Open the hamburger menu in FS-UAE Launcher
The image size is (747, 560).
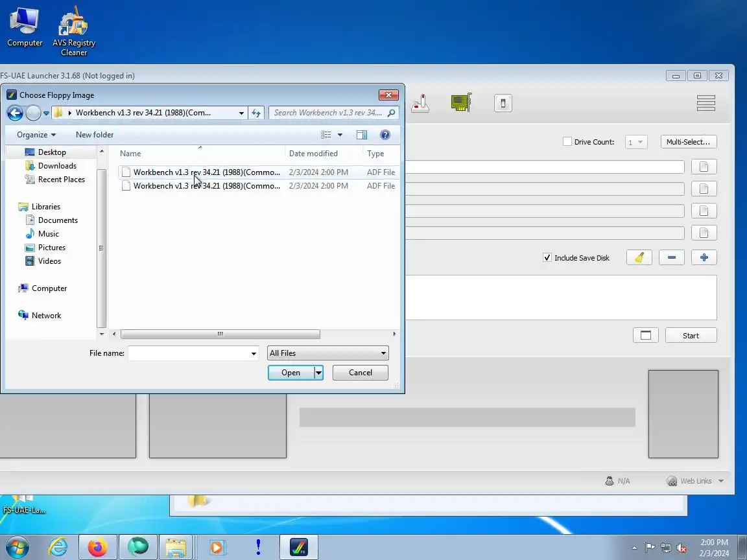pos(705,103)
